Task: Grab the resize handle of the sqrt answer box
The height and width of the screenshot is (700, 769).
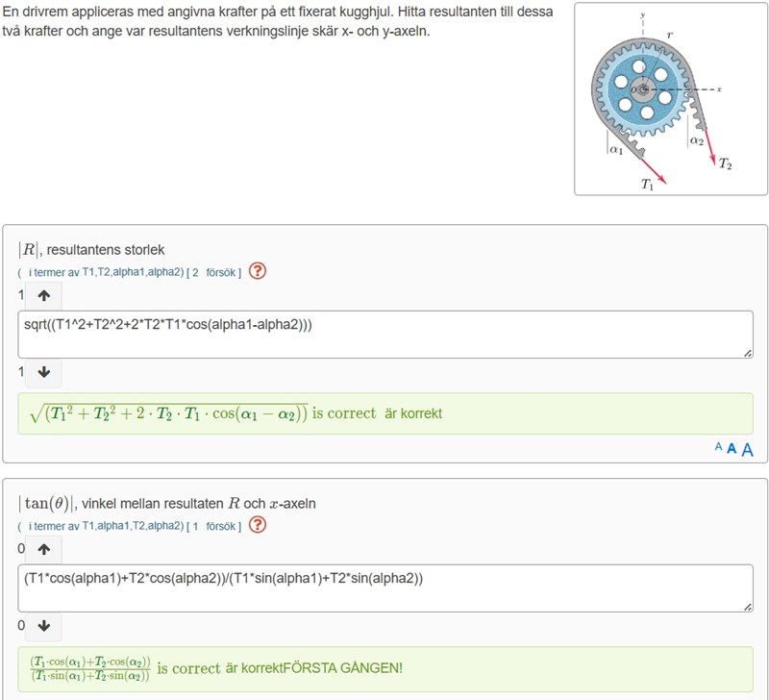Action: (747, 354)
